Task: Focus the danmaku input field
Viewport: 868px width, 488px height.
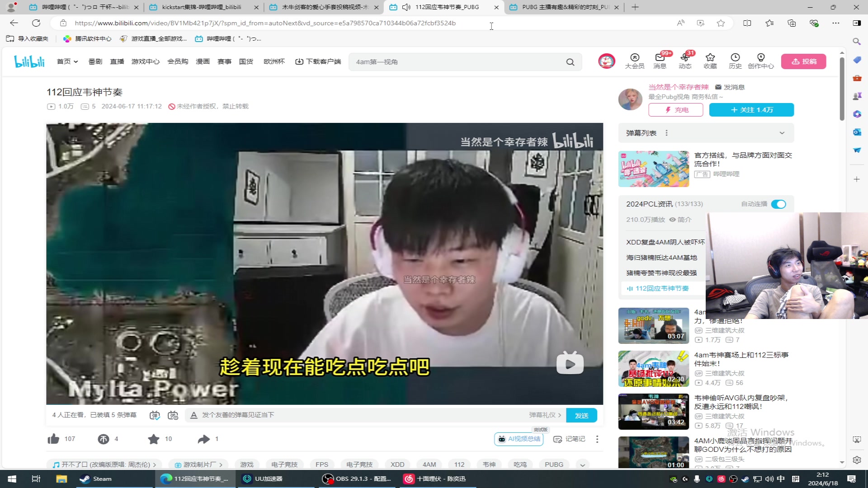Action: tap(362, 415)
